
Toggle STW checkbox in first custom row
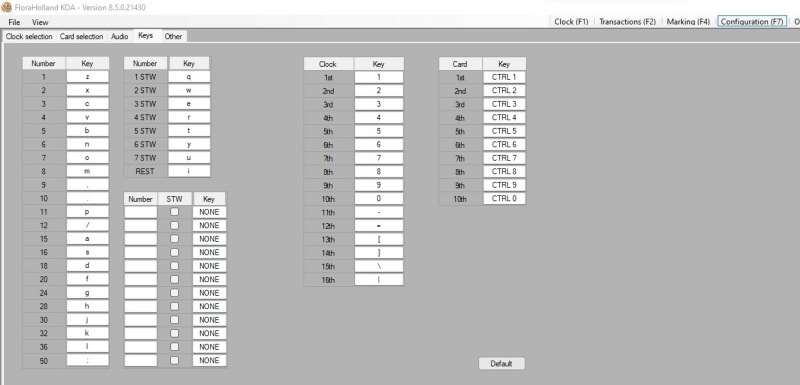click(174, 212)
